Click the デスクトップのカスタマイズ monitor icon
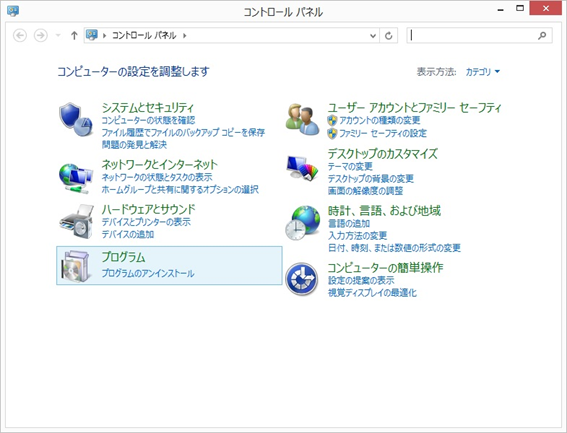 coord(302,167)
